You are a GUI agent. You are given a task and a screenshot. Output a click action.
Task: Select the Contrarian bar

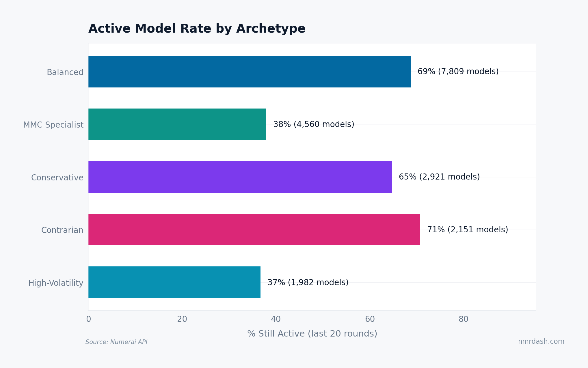[254, 230]
